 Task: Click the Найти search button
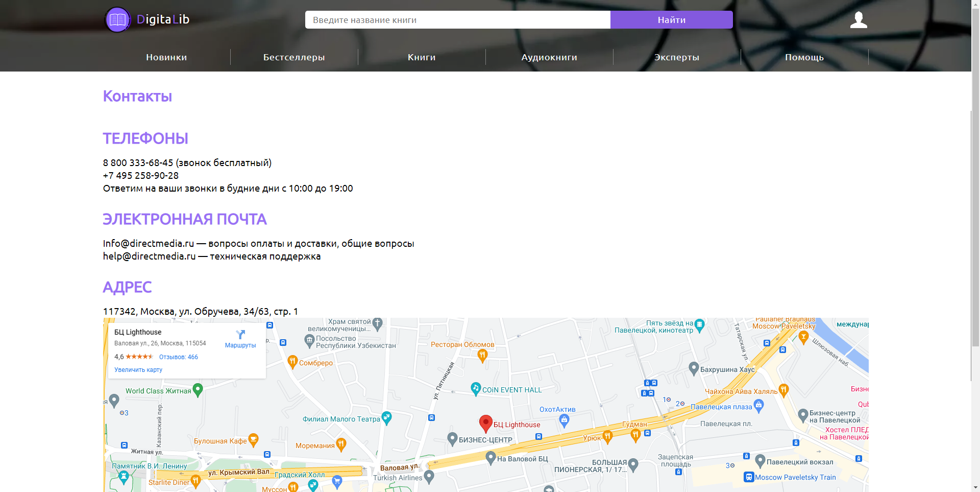672,20
